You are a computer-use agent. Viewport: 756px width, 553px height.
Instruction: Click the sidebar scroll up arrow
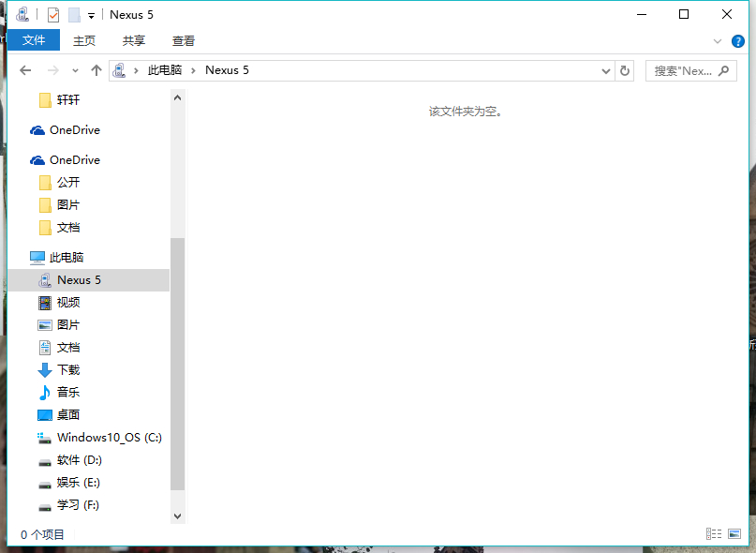(x=177, y=98)
